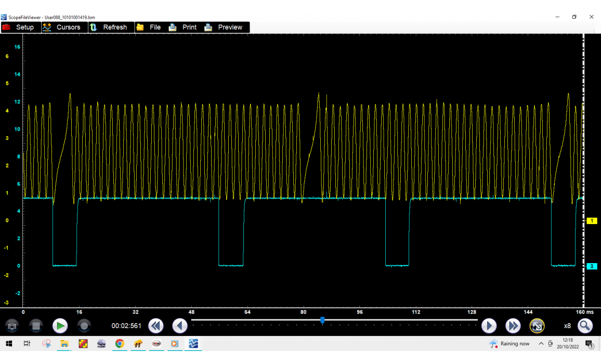
Task: Click the fast rewind double-arrow button
Action: click(x=156, y=326)
